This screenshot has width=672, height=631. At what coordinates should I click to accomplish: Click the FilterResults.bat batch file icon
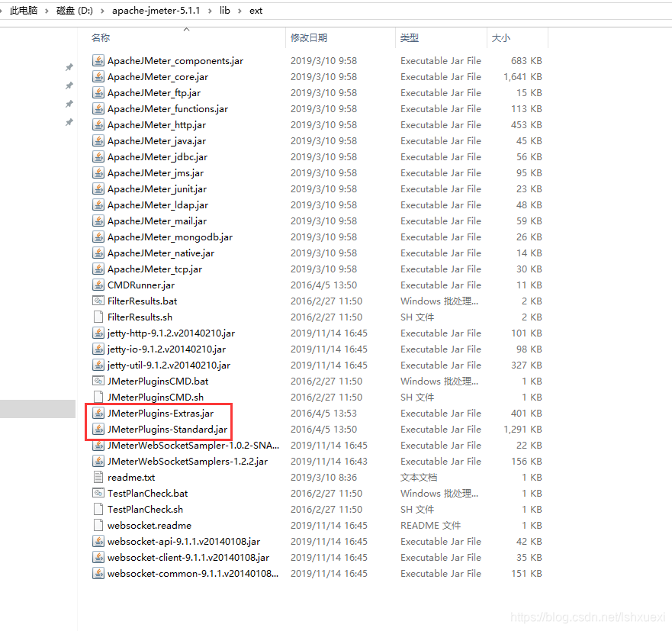98,301
